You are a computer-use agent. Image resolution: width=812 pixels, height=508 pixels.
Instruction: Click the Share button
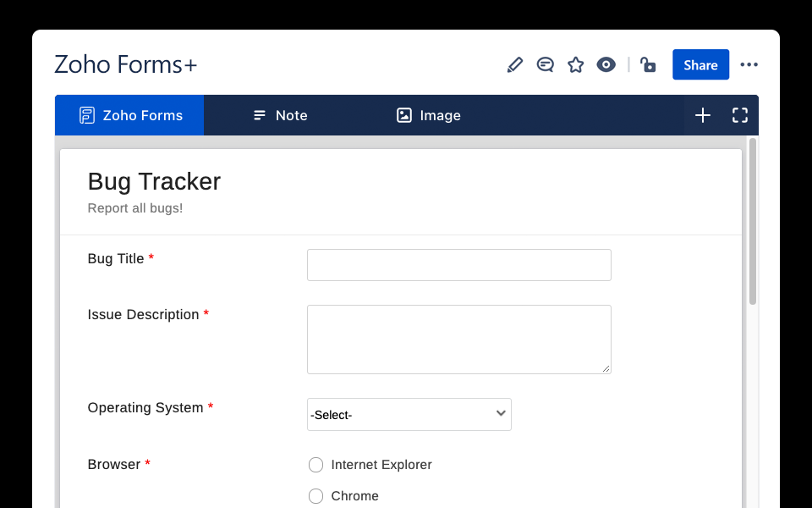pos(700,64)
